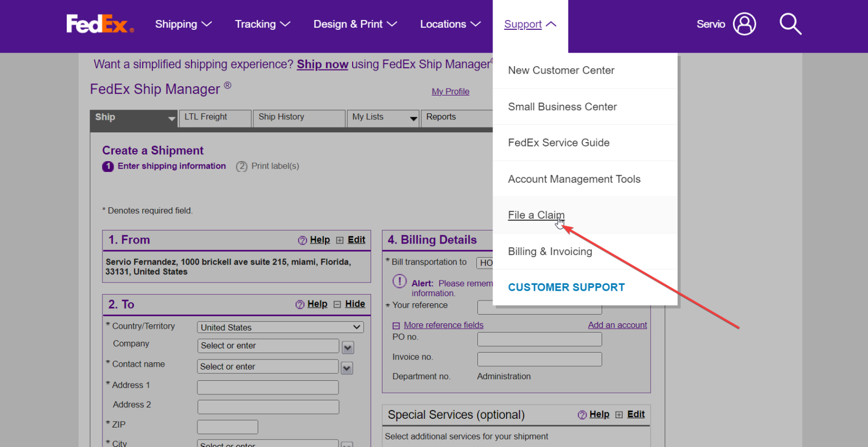This screenshot has width=868, height=447.
Task: Open the More reference fields link
Action: pos(444,325)
